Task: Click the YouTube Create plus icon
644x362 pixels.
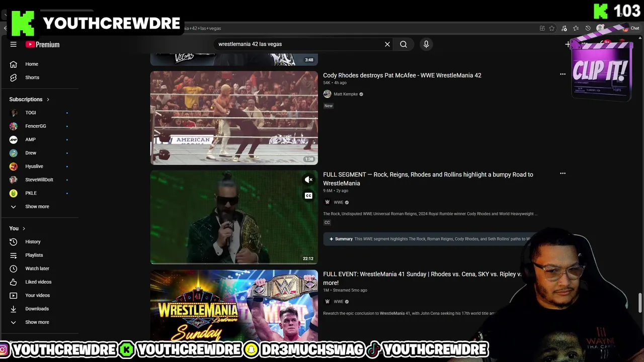Action: (568, 44)
